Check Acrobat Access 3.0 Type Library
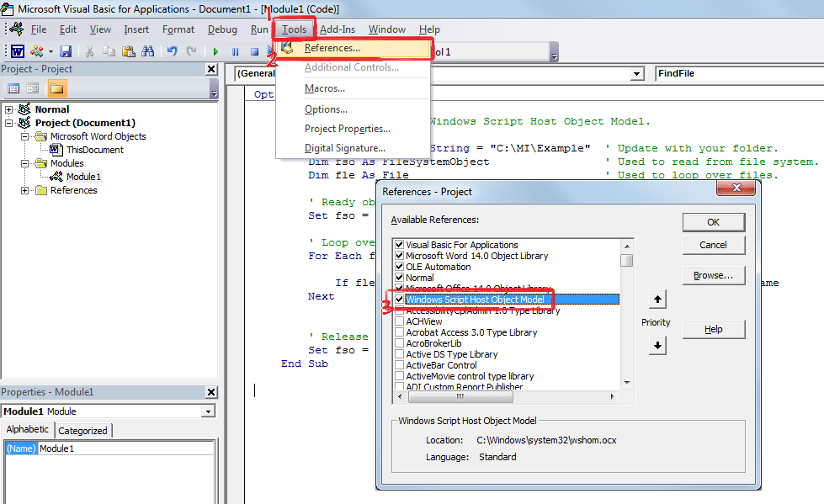The image size is (824, 504). point(400,332)
